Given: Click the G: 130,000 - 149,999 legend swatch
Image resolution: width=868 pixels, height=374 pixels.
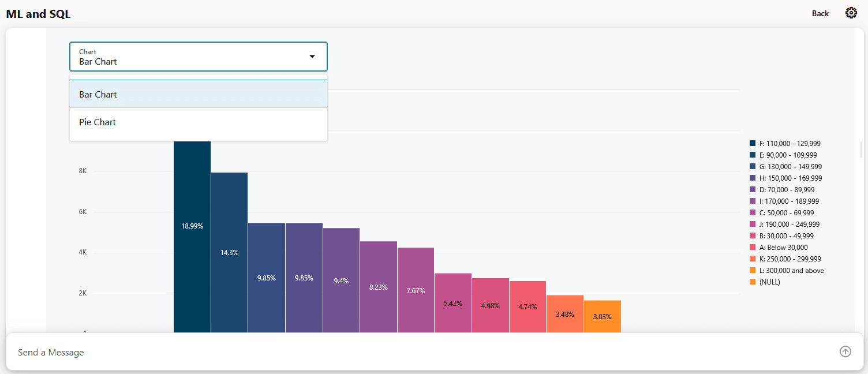Looking at the screenshot, I should pos(753,166).
